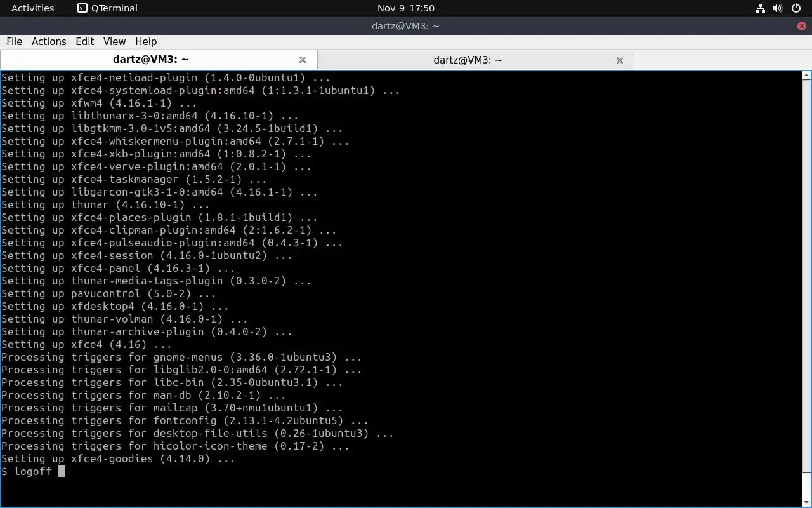Click the 'logoff' command at the prompt

[32, 471]
